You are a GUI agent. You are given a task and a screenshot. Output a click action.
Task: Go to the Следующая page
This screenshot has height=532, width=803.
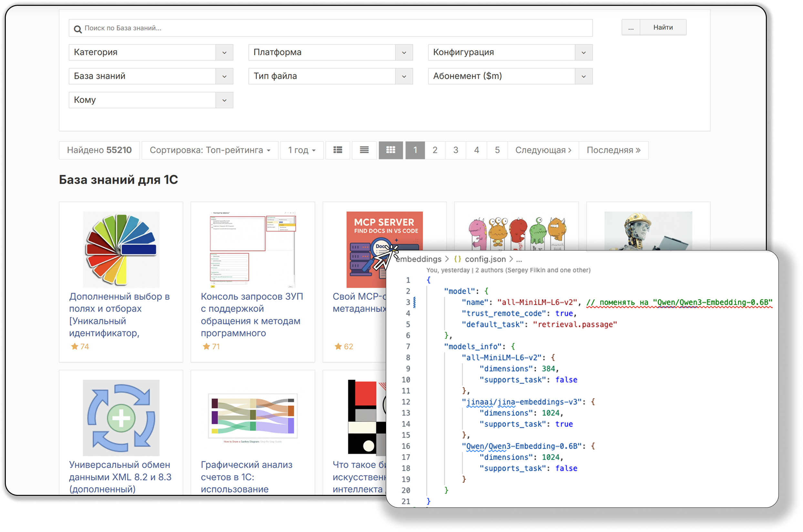543,150
